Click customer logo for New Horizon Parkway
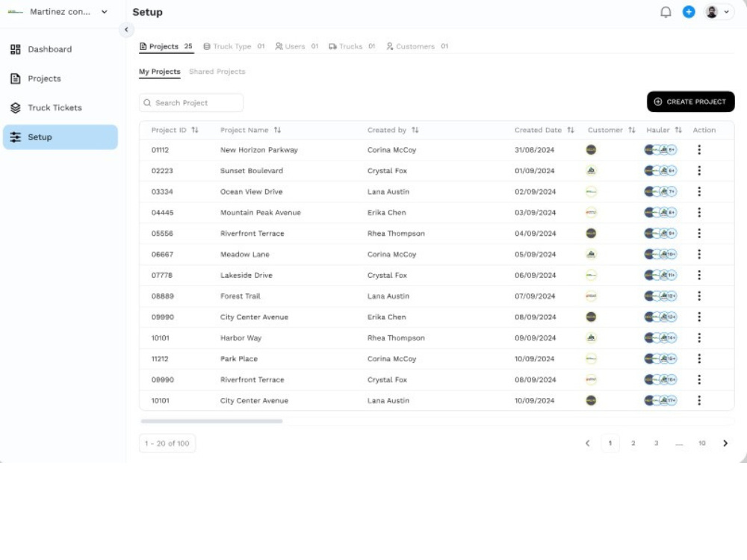Viewport: 747px width, 560px height. point(591,149)
